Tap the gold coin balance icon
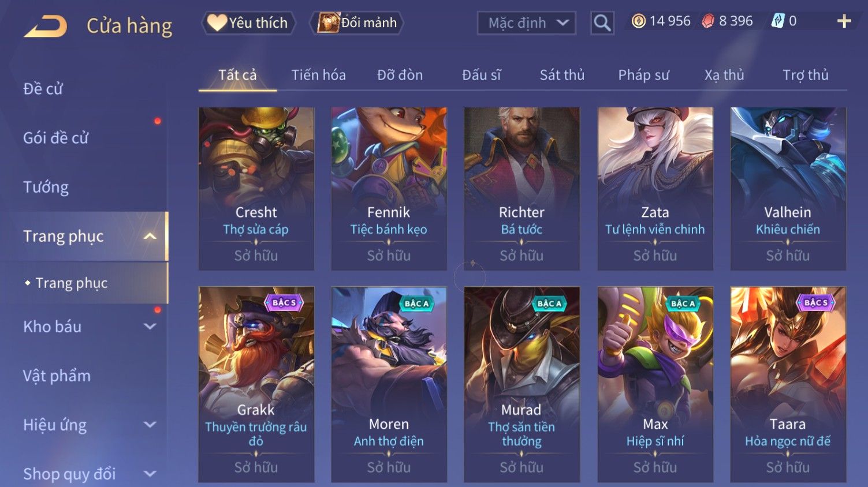The image size is (868, 487). coord(638,21)
